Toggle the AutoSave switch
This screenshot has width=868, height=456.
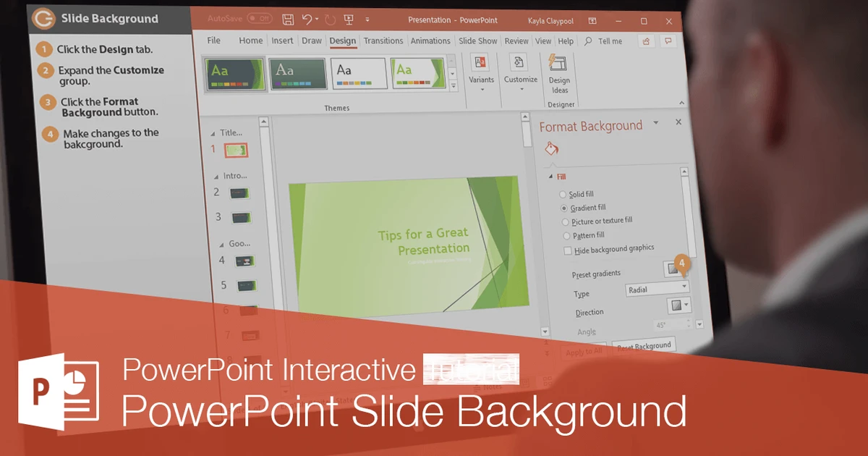259,18
